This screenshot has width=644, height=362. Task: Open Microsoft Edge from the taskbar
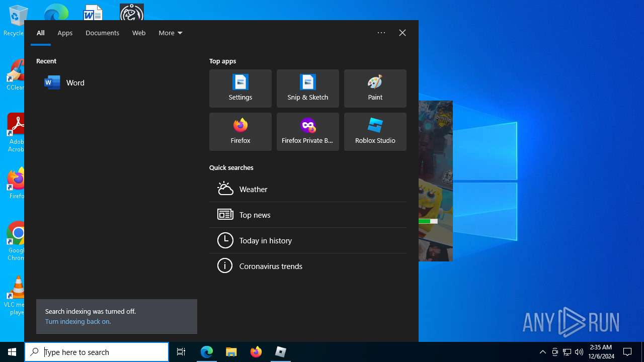(x=207, y=352)
